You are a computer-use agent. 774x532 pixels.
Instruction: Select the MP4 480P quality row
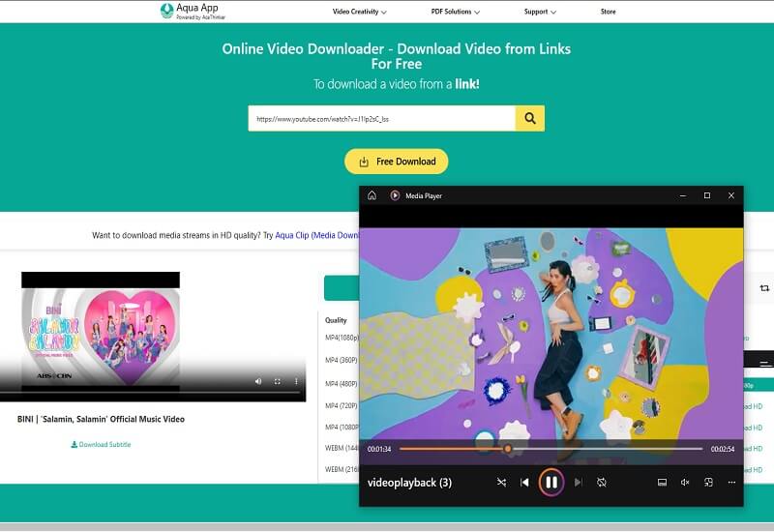coord(342,384)
